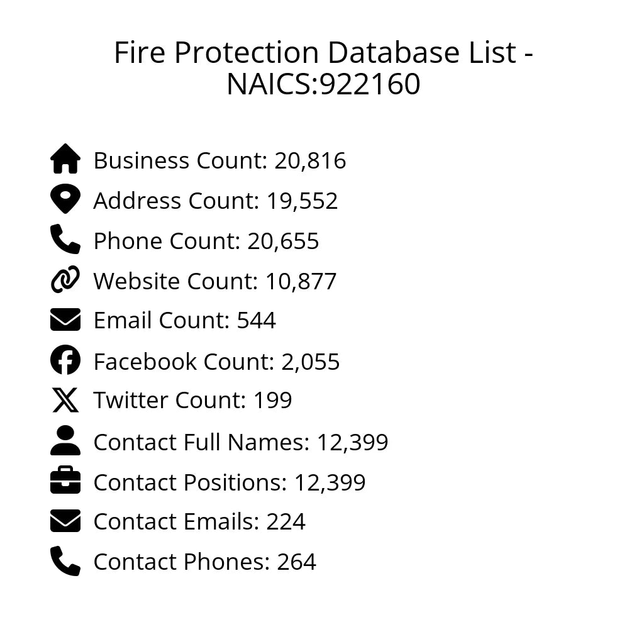Click the chain link icon for Website Count
644x644 pixels.
pyautogui.click(x=65, y=280)
